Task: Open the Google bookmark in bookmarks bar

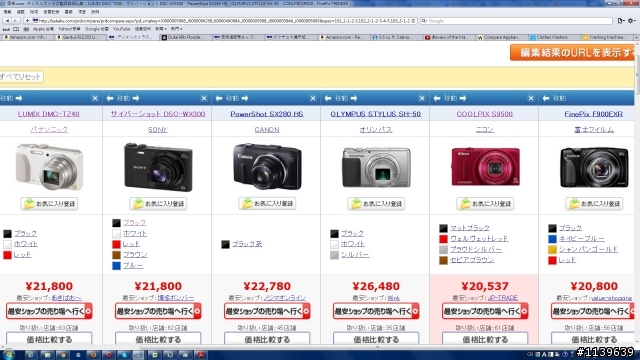Action: (97, 29)
